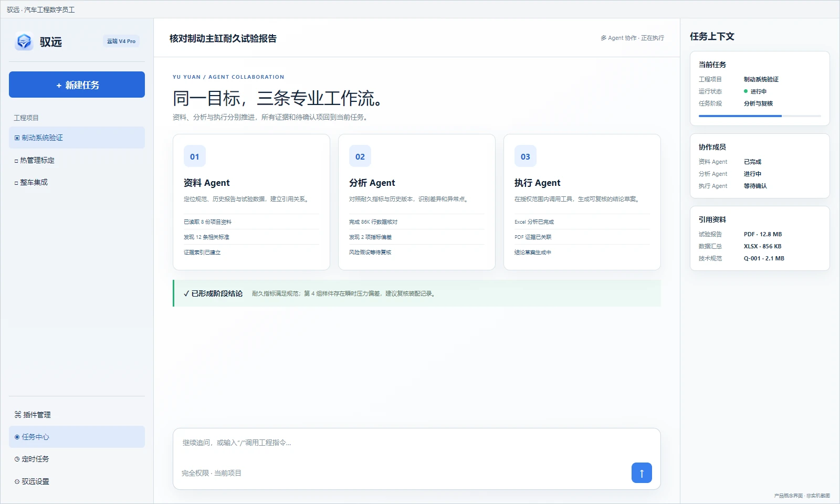Click the 资料 Agent card title

coord(207,183)
